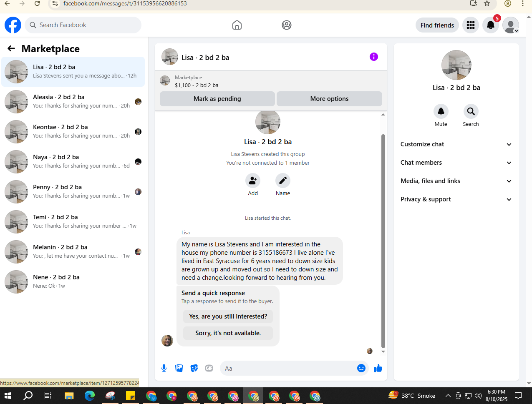Viewport: 532px width, 404px height.
Task: Expand Privacy & support section
Action: tap(456, 199)
